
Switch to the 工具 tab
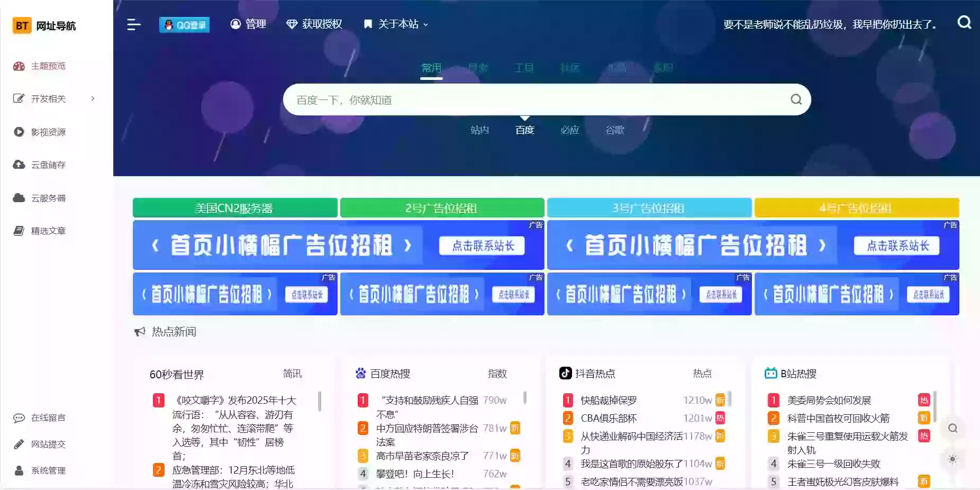pos(523,68)
